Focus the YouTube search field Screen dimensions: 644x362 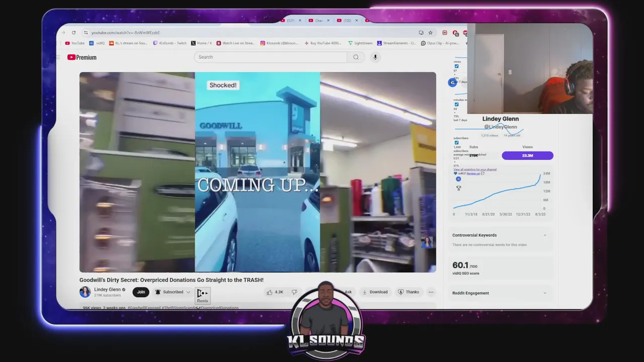(x=270, y=57)
